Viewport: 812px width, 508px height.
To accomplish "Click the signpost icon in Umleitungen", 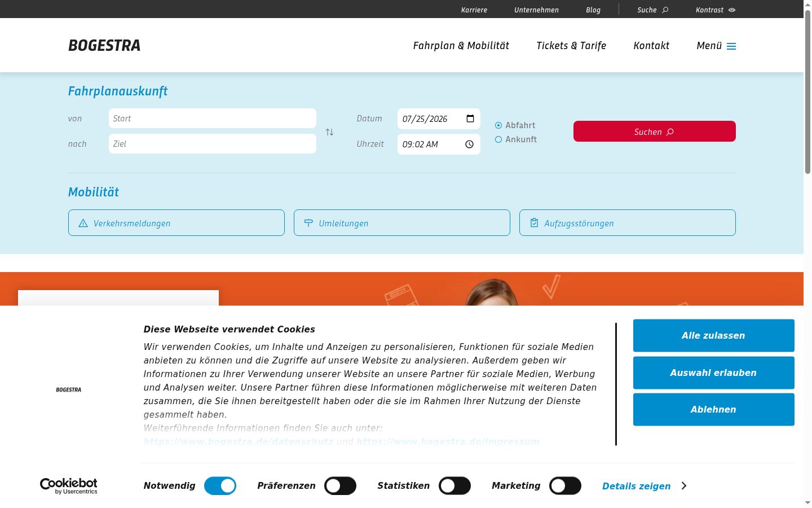I will tap(308, 223).
